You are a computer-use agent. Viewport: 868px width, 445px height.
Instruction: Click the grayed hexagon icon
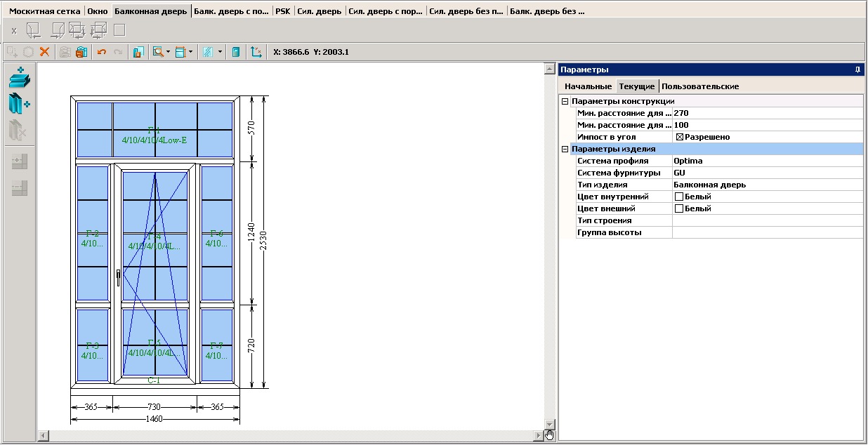point(28,52)
